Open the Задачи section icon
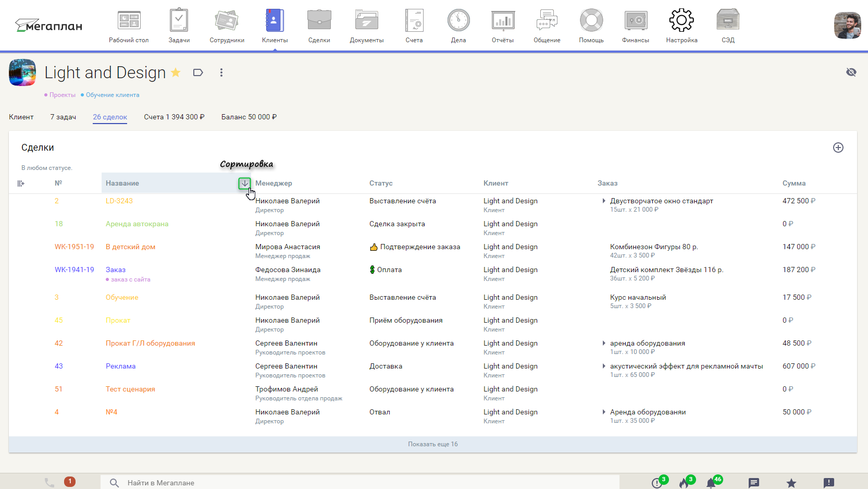Viewport: 868px width, 489px height. click(x=179, y=21)
